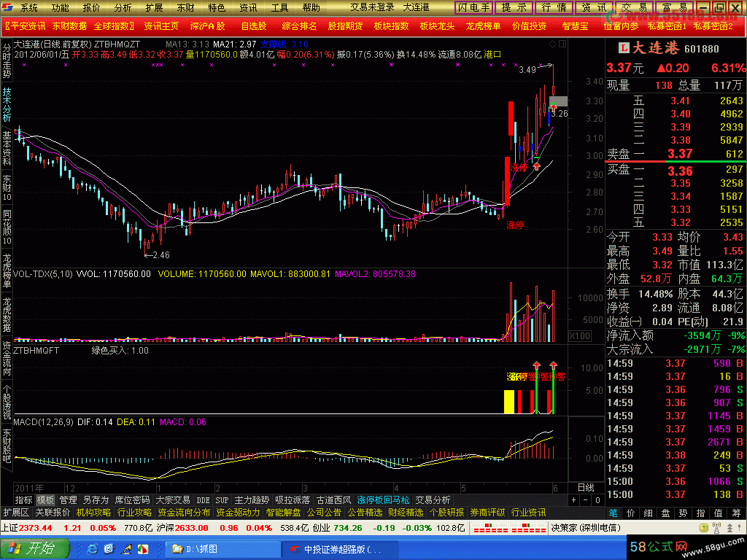Select the 资金流向 side tab
Viewport: 747px width, 560px height.
[7, 358]
